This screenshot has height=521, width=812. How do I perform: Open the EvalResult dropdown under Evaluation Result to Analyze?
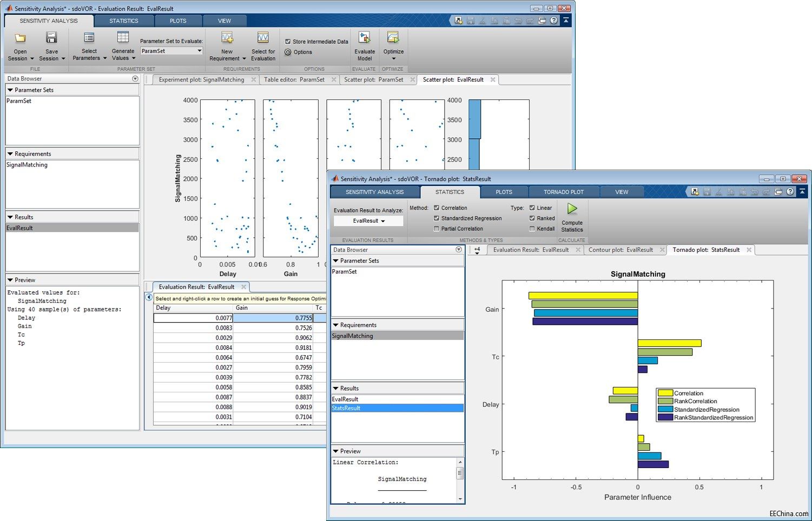point(368,221)
